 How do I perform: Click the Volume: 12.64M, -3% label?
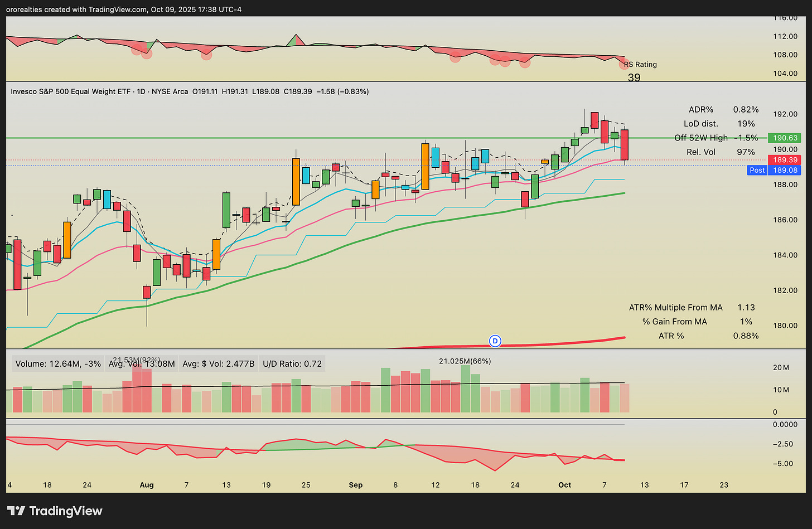click(x=58, y=364)
